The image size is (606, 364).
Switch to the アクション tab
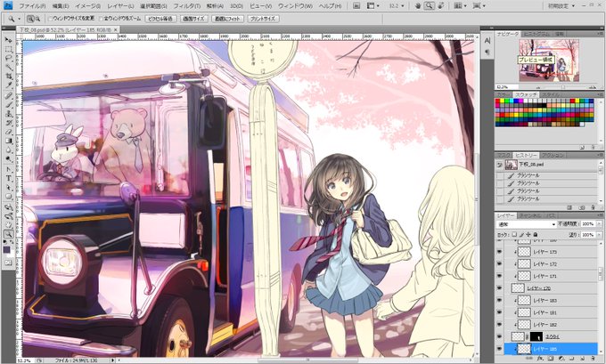pyautogui.click(x=553, y=155)
